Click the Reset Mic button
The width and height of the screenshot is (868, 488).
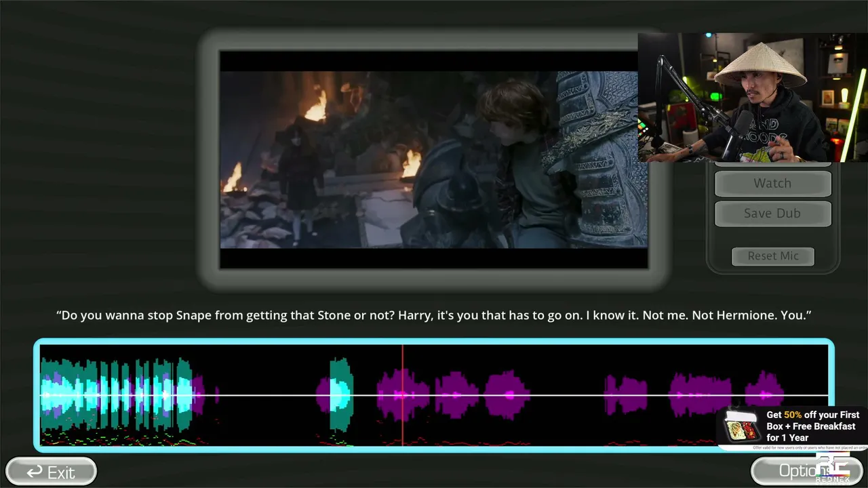tap(773, 256)
